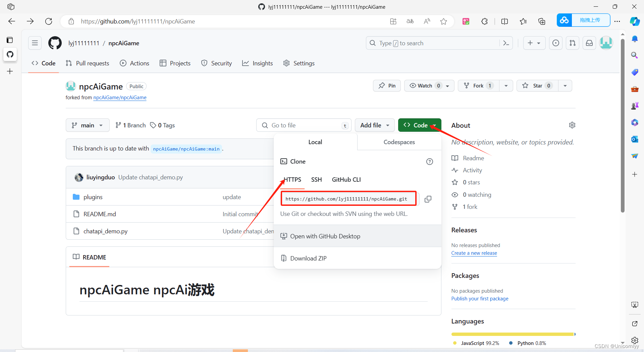Open Pull requests icon in GitHub header
Image resolution: width=644 pixels, height=352 pixels.
click(x=573, y=43)
